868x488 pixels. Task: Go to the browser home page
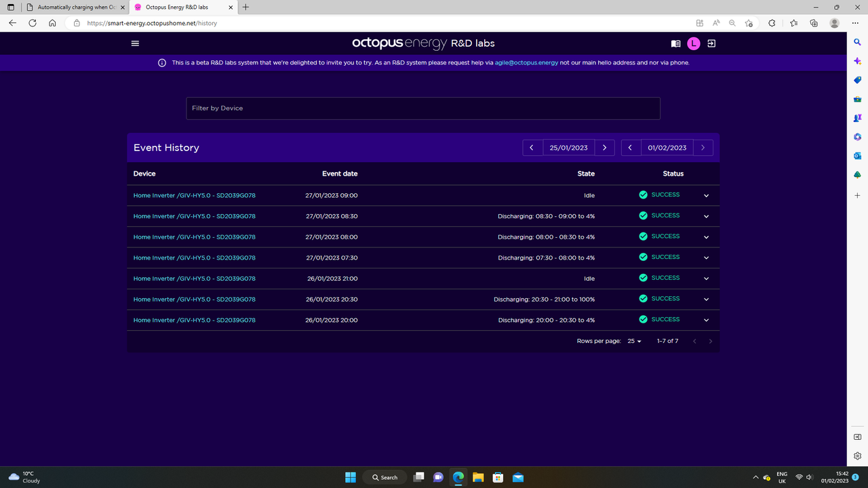[x=52, y=23]
